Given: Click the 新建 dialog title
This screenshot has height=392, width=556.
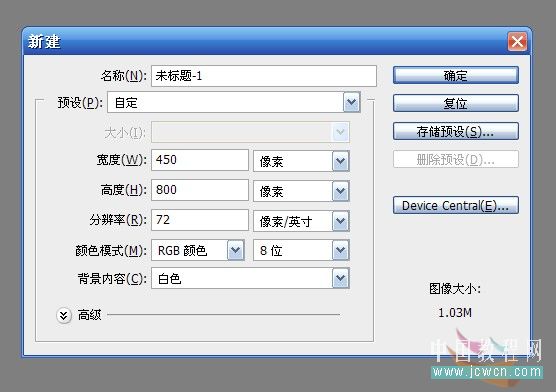Looking at the screenshot, I should coord(44,42).
